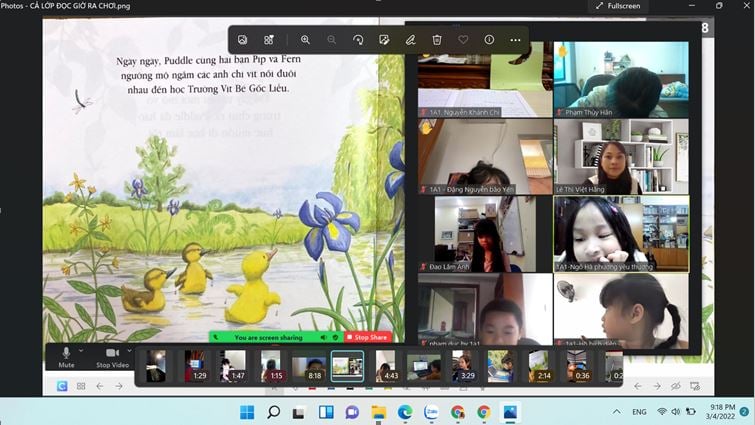
Task: Enter Fullscreen mode from title bar
Action: pyautogui.click(x=617, y=6)
